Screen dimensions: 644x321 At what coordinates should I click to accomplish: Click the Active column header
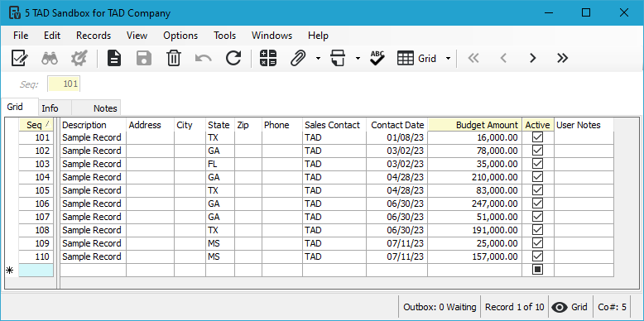coord(538,125)
